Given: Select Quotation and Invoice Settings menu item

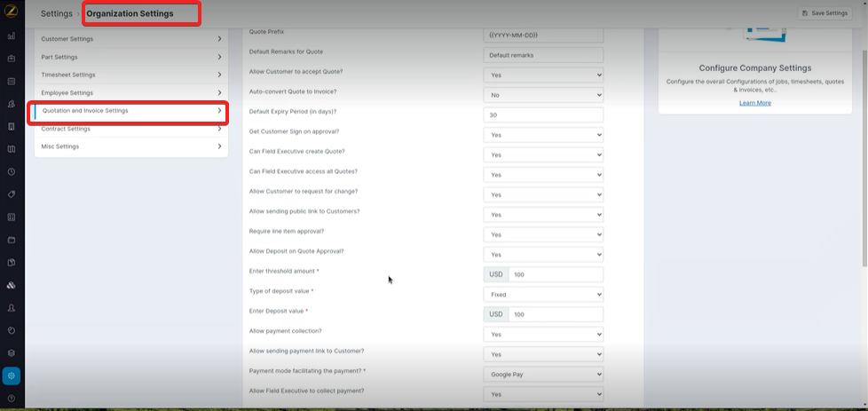Looking at the screenshot, I should [130, 111].
